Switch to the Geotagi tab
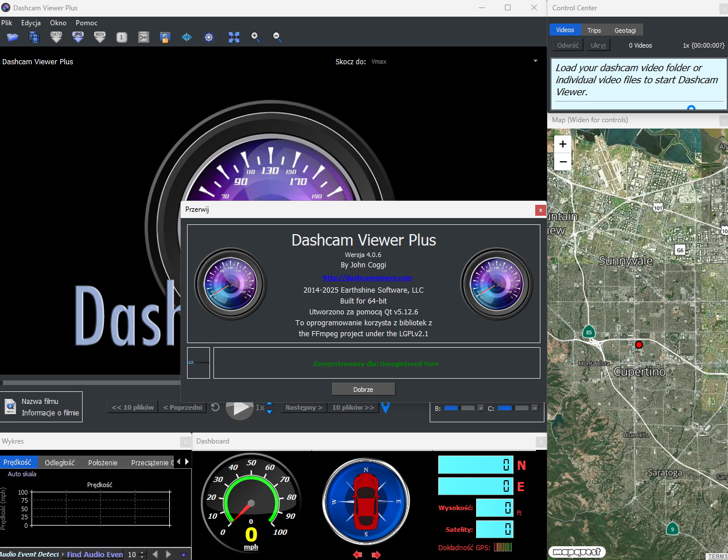Image resolution: width=728 pixels, height=560 pixels. [x=625, y=30]
